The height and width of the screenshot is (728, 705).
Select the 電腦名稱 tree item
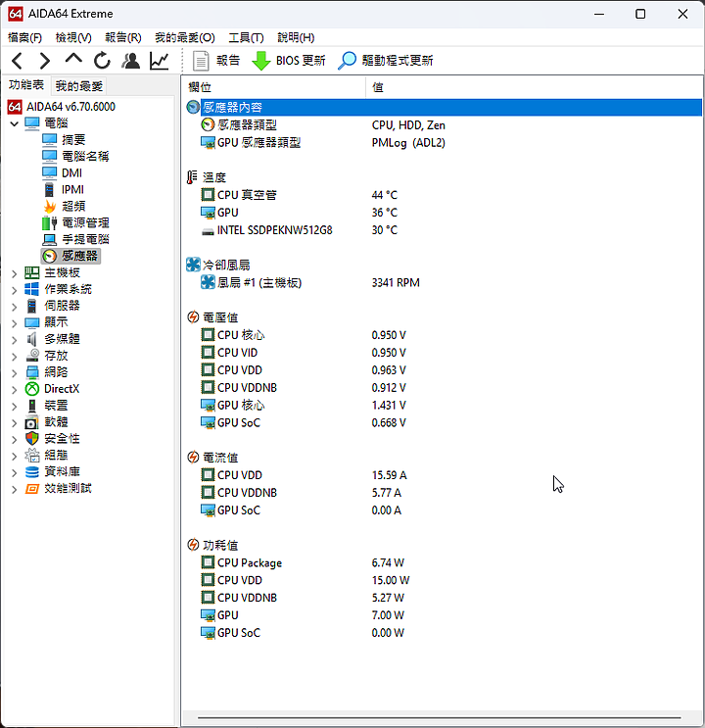pos(75,156)
